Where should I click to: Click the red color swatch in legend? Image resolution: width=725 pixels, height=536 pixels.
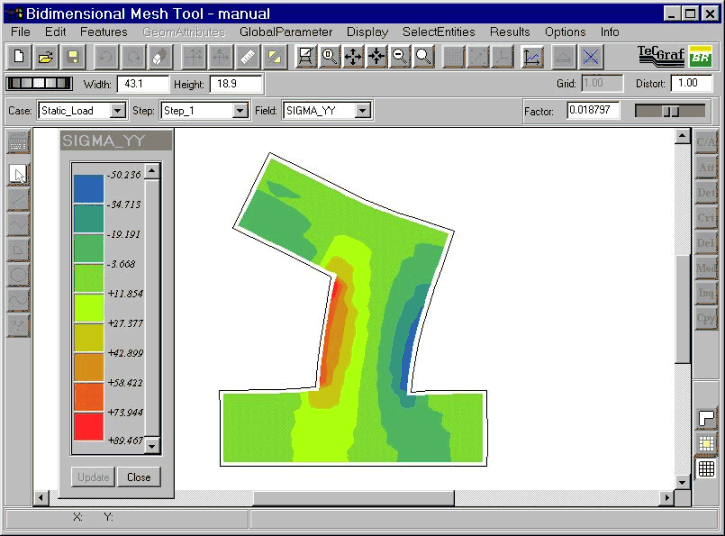click(88, 426)
